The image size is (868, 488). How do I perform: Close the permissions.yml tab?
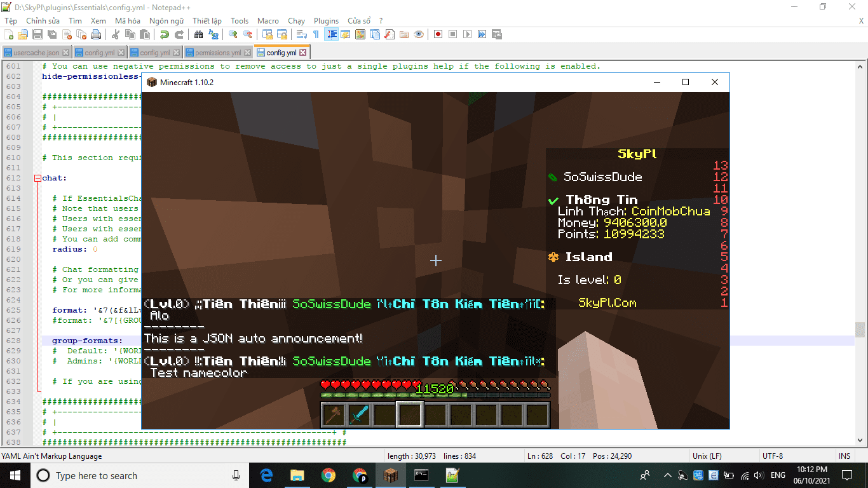point(247,53)
